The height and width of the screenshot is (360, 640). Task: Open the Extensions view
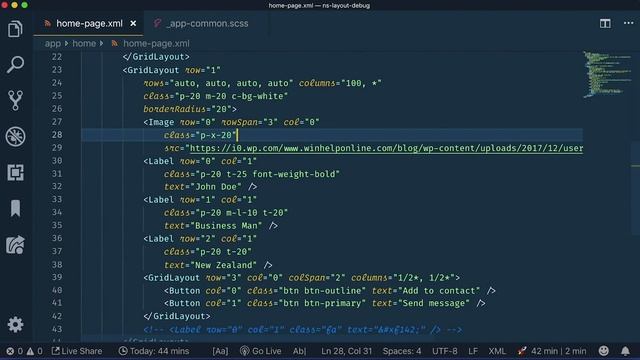coord(15,172)
